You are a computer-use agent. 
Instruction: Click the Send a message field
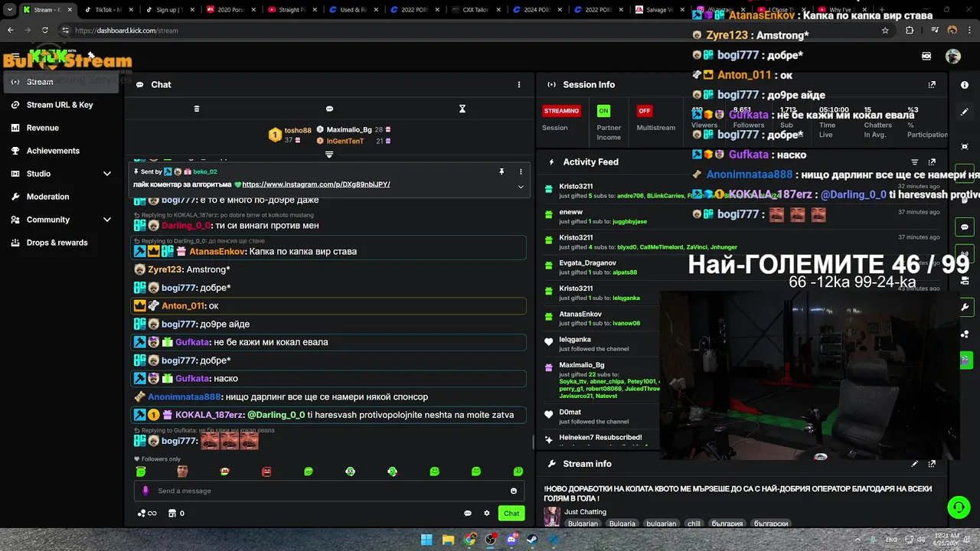(x=329, y=491)
